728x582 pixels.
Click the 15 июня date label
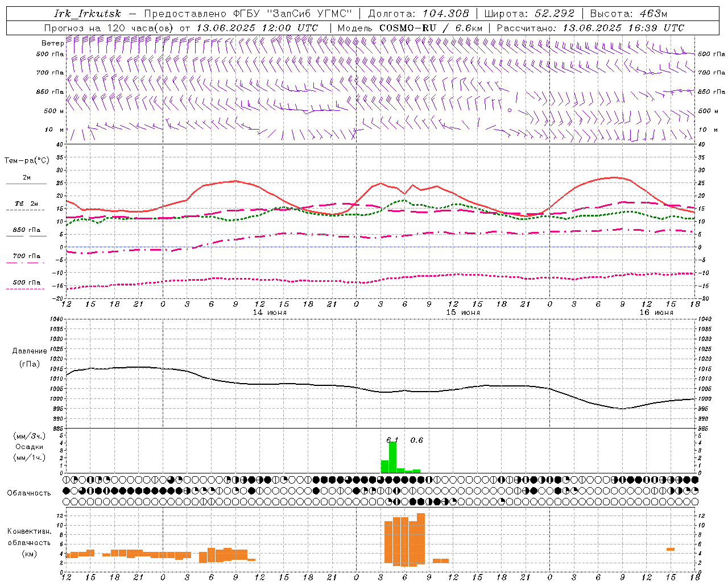pyautogui.click(x=463, y=313)
